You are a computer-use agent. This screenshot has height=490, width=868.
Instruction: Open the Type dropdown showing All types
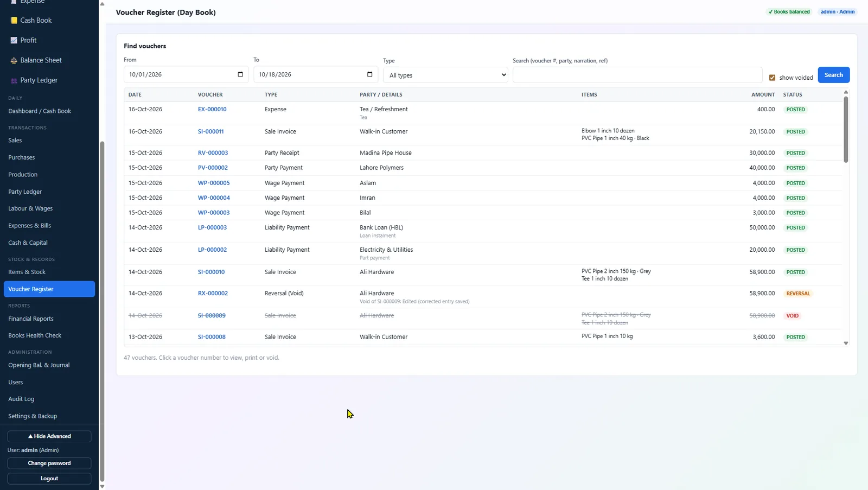pyautogui.click(x=445, y=75)
